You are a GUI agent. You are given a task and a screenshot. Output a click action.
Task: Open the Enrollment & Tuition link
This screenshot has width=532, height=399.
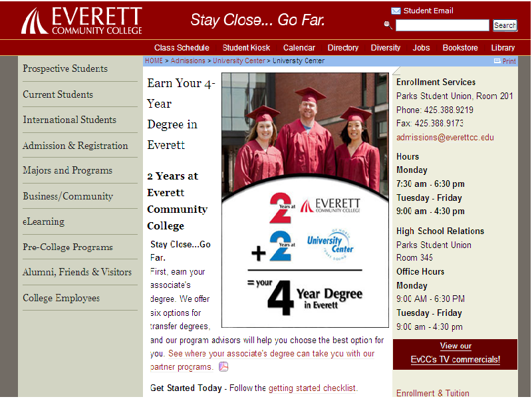coord(433,393)
